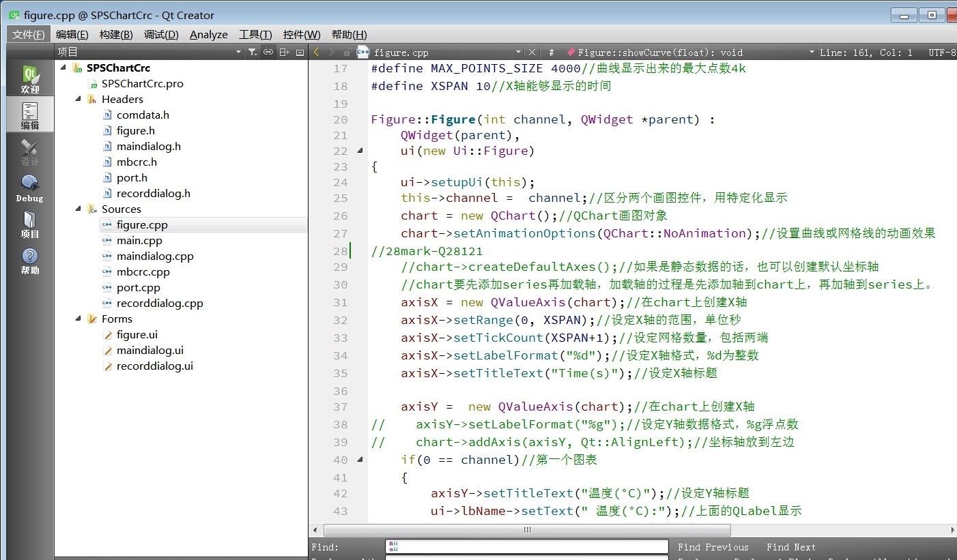Screen dimensions: 957x560
Task: Click the Find Previous button
Action: point(713,547)
